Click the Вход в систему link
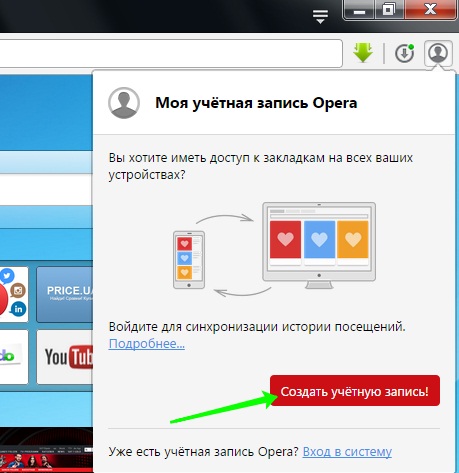459x473 pixels. [x=347, y=452]
